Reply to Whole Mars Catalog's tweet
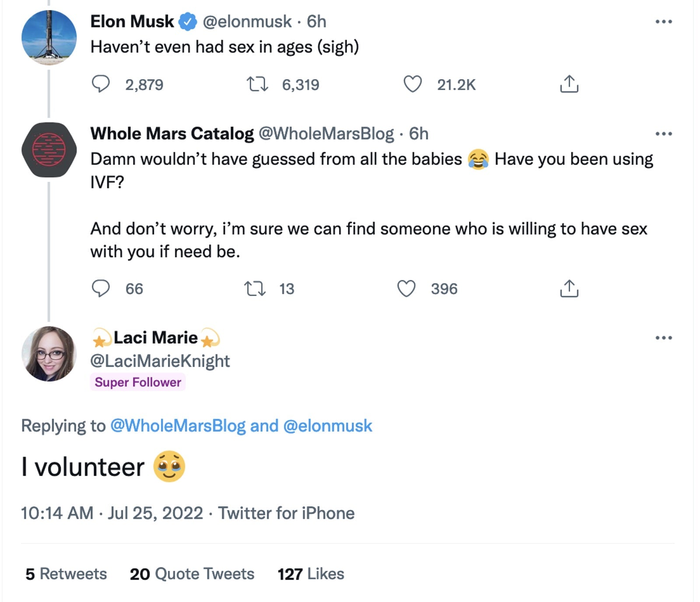The image size is (700, 602). coord(101,288)
